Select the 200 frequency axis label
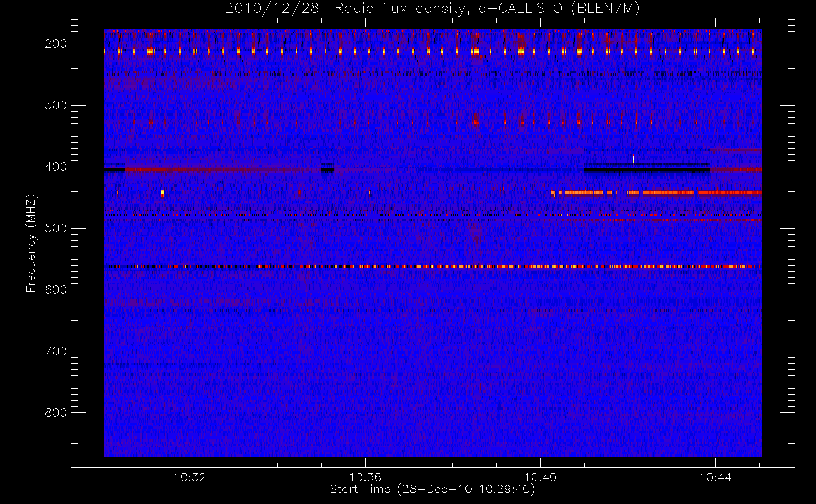Screen dimensions: 816x504 pyautogui.click(x=55, y=44)
